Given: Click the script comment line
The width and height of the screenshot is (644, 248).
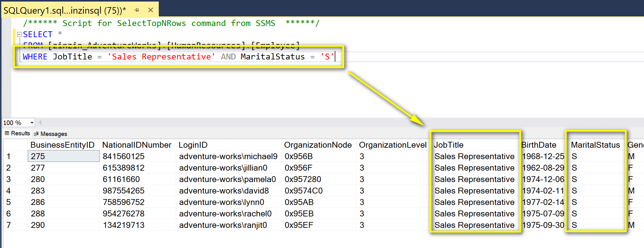Looking at the screenshot, I should [171, 23].
